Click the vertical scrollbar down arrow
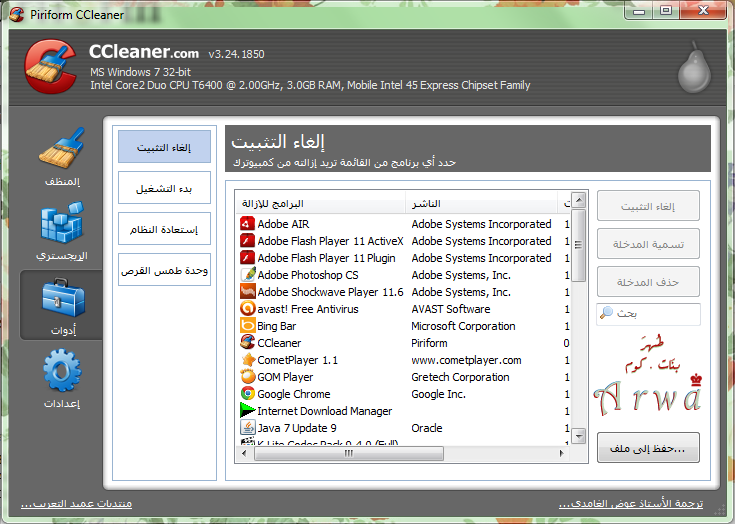 [x=578, y=436]
